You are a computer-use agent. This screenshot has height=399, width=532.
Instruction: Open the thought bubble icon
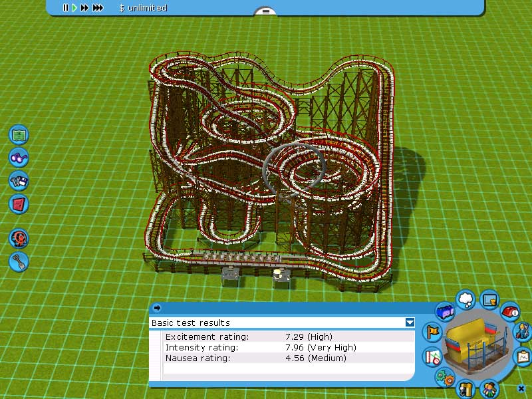tap(466, 300)
